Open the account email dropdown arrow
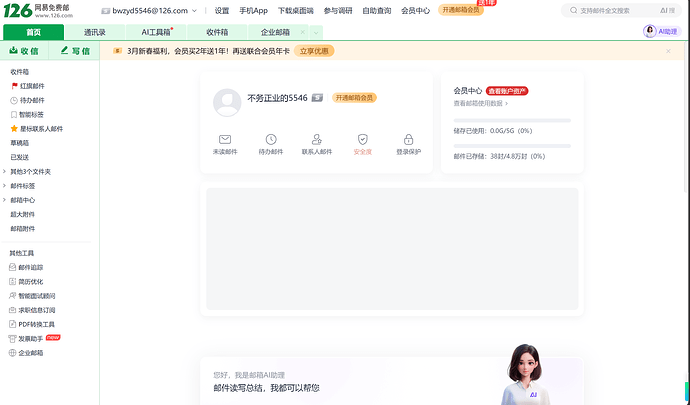 pyautogui.click(x=194, y=11)
